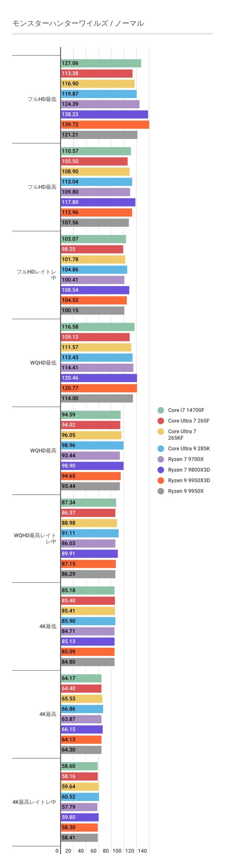Click the Core Ultra 7 265F legend dot

coord(161,420)
